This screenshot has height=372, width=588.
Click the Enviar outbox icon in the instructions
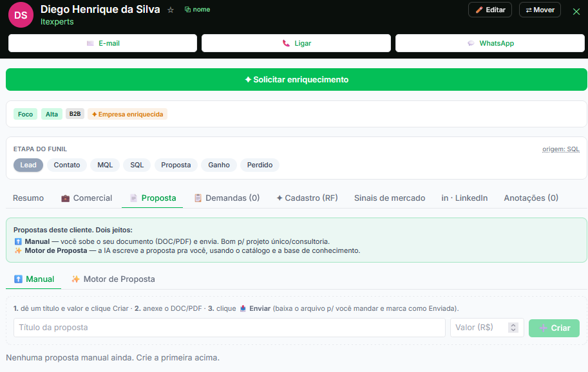[x=243, y=308]
